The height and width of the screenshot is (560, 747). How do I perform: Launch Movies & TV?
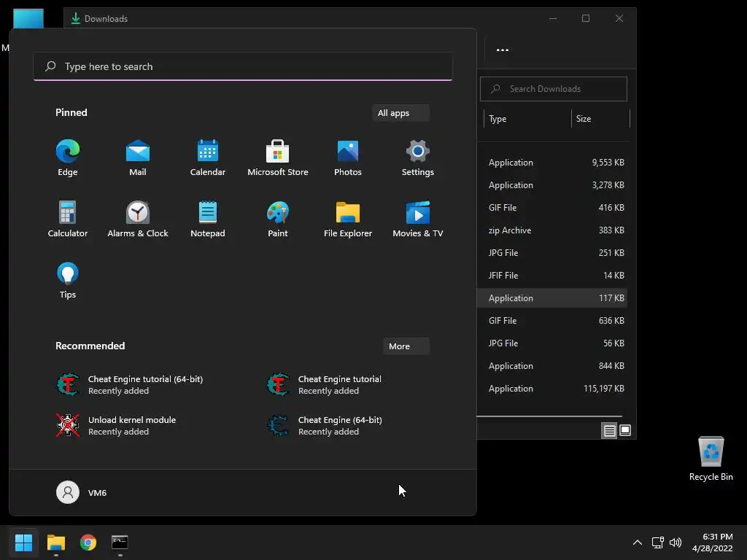[x=418, y=219]
